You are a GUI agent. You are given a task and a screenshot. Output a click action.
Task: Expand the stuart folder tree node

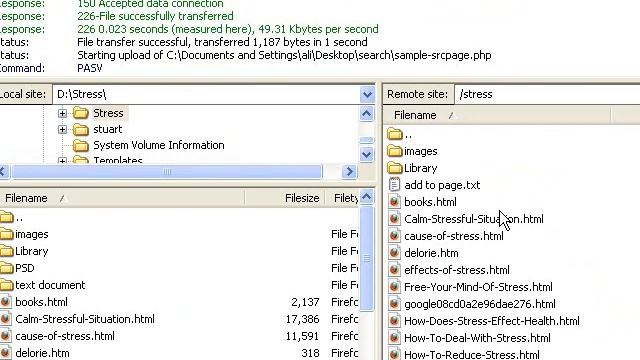tap(62, 129)
